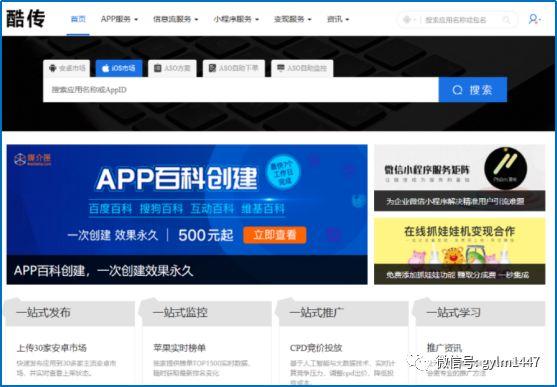557x387 pixels.
Task: Click the orange 立即查看 button
Action: [x=275, y=235]
